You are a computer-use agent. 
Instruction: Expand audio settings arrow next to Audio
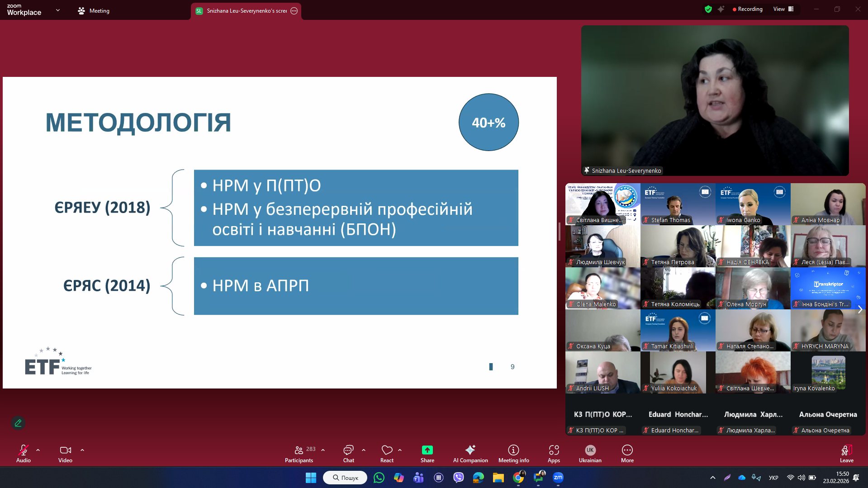coord(38,450)
